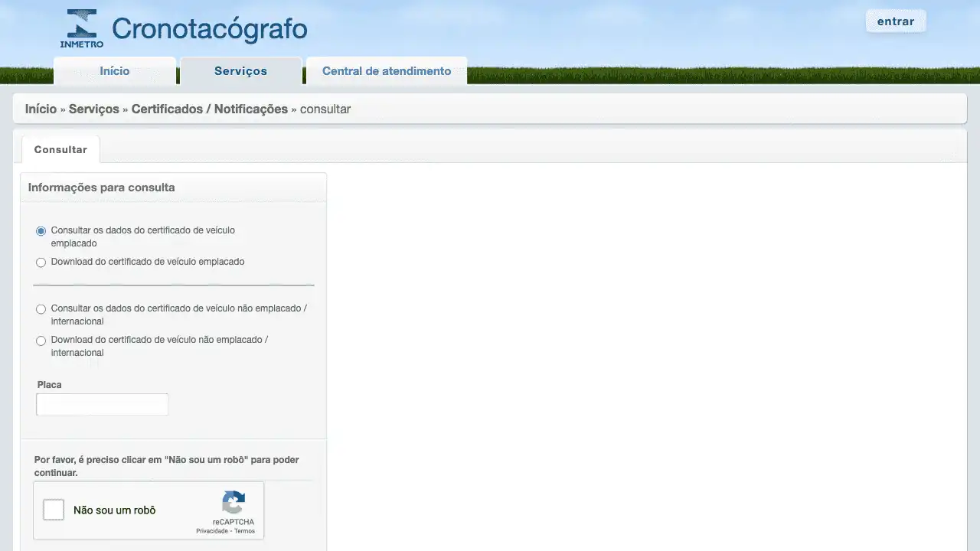This screenshot has width=980, height=551.
Task: Check the Não sou um robô checkbox
Action: (x=54, y=510)
